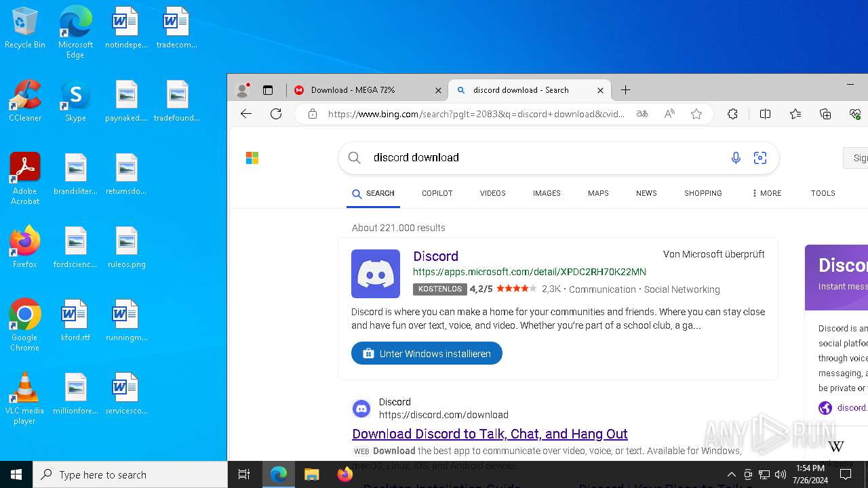Viewport: 868px width, 488px height.
Task: Open Task View on taskbar
Action: (x=244, y=474)
